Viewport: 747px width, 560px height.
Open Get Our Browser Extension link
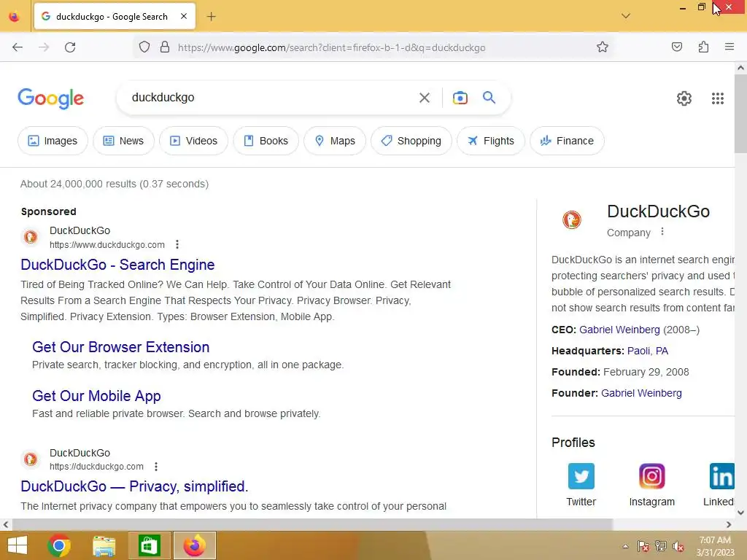pos(121,347)
